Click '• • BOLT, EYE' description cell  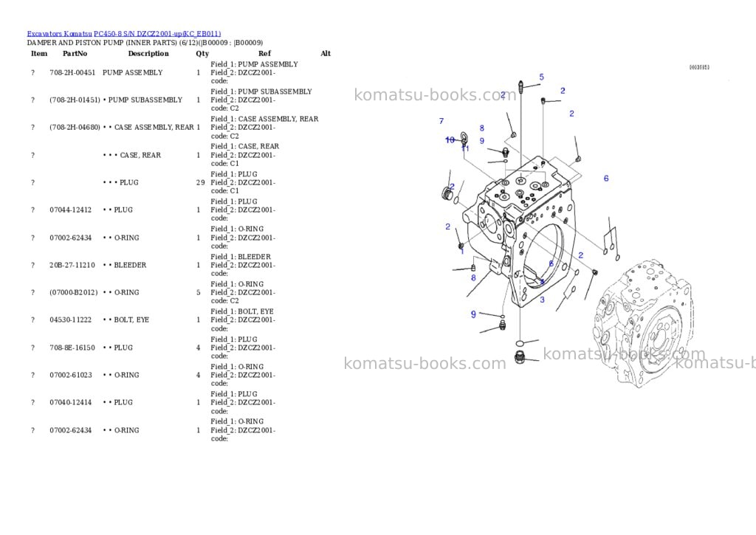point(126,320)
